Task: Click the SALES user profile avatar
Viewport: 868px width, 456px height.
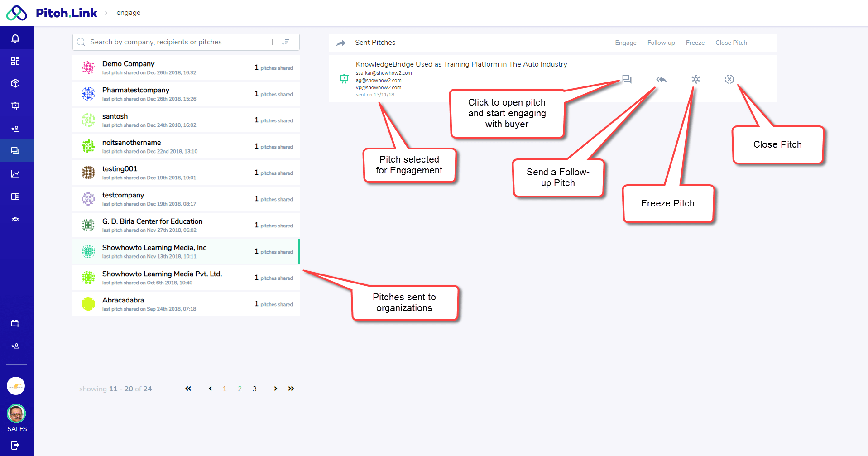Action: 16,413
